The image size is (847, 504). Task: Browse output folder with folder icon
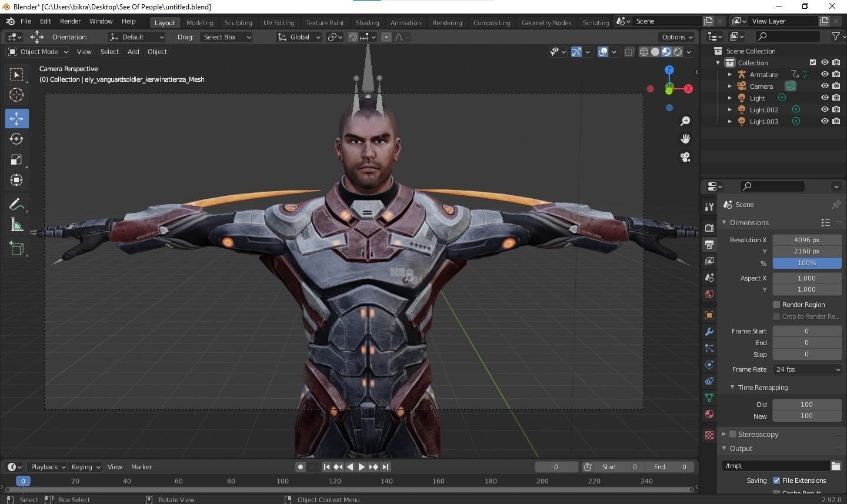[x=836, y=466]
